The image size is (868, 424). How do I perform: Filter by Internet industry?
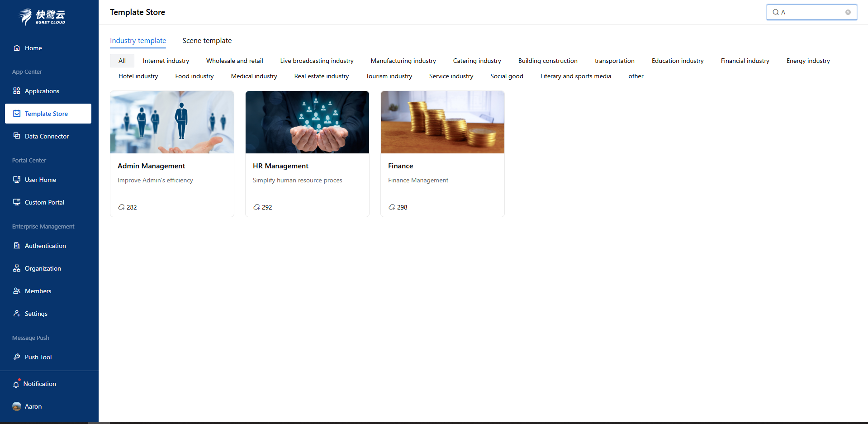pos(166,61)
